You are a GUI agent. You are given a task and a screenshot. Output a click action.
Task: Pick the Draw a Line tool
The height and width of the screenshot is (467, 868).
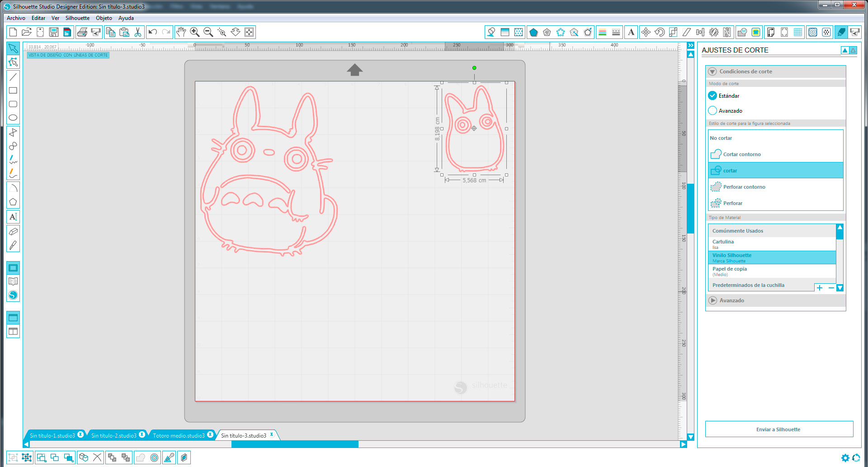point(13,77)
